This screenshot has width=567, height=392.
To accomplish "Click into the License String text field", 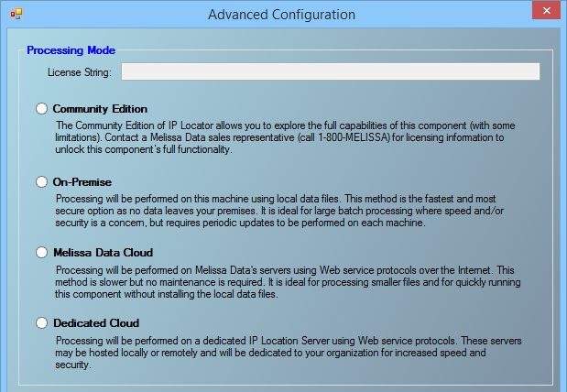I will 330,72.
